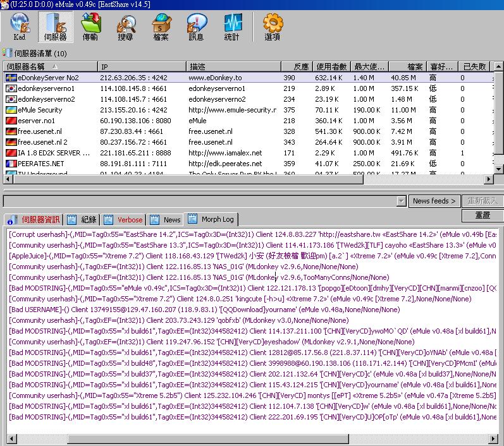Screen dimensions: 504x446
Task: Click the server list icon beside 伺服器清單
Action: (7, 53)
